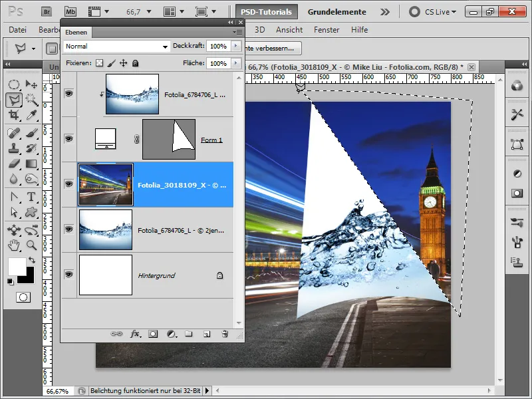The height and width of the screenshot is (399, 532).
Task: Open the Deckkraft opacity slider arrow
Action: coord(236,46)
